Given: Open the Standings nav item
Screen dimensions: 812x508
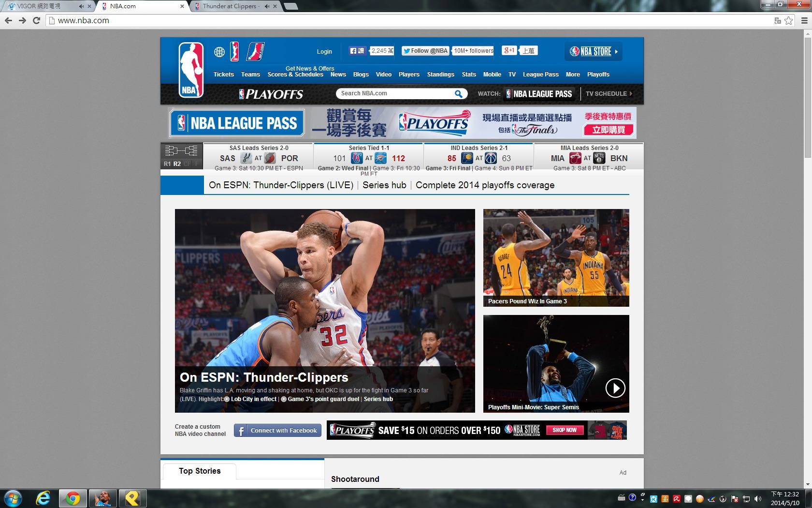Looking at the screenshot, I should point(441,75).
